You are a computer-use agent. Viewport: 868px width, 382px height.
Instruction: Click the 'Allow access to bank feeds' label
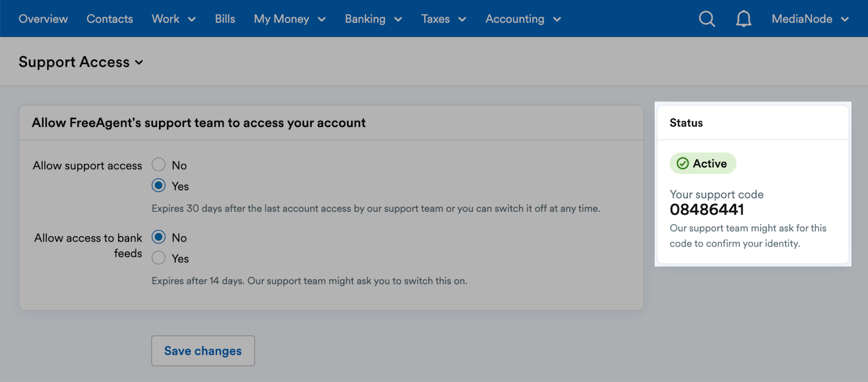pos(88,245)
